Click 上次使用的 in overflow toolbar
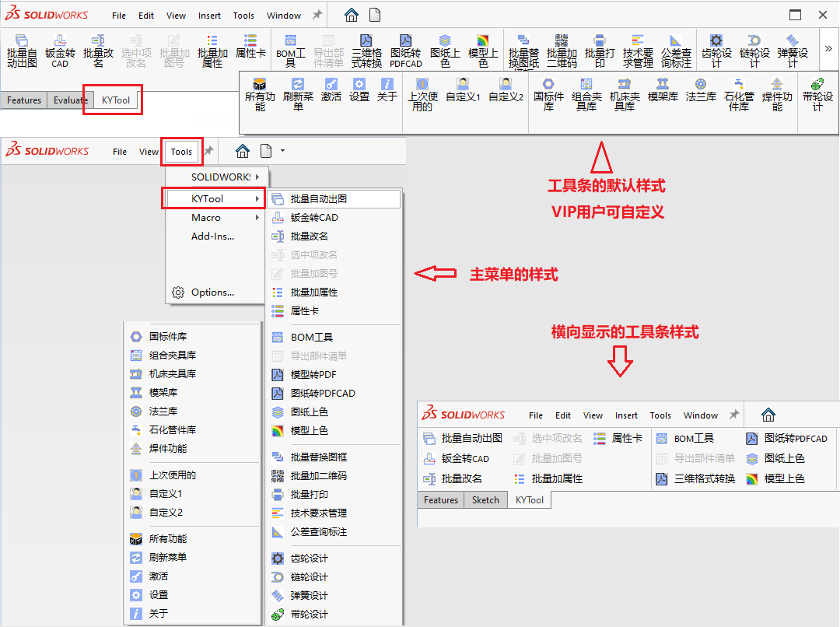 tap(422, 94)
